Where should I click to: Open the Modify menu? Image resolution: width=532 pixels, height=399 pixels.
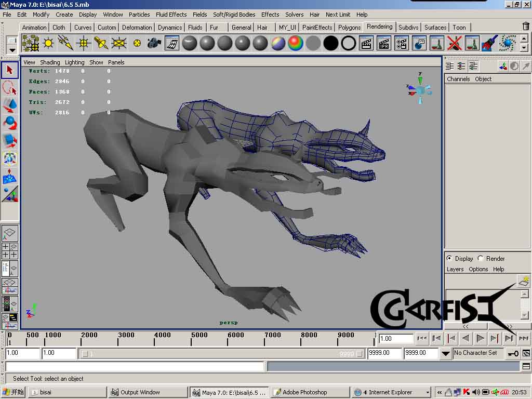tap(41, 14)
